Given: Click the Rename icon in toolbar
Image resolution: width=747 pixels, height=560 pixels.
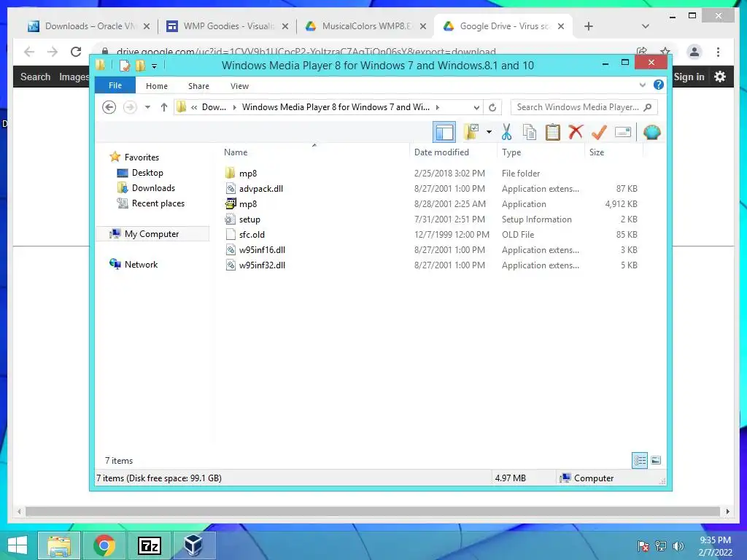Looking at the screenshot, I should pos(623,132).
